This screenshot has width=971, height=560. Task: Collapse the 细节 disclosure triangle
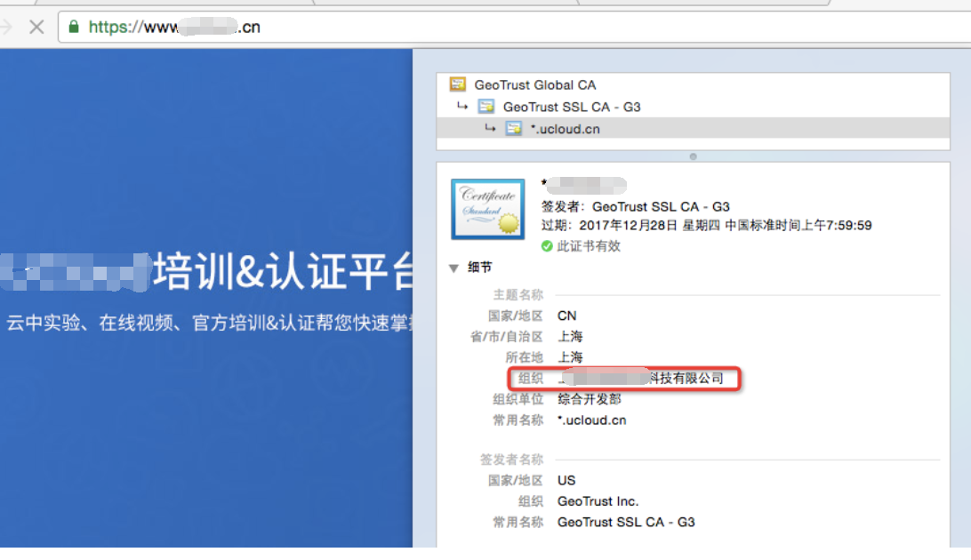(453, 267)
